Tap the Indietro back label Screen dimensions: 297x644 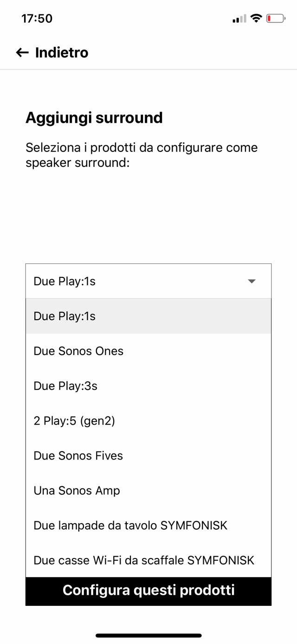(x=62, y=53)
